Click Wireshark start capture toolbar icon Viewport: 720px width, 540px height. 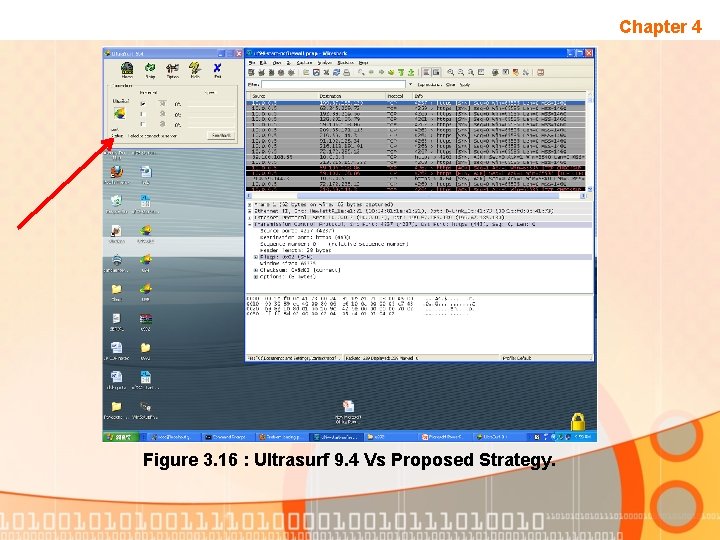tap(271, 73)
